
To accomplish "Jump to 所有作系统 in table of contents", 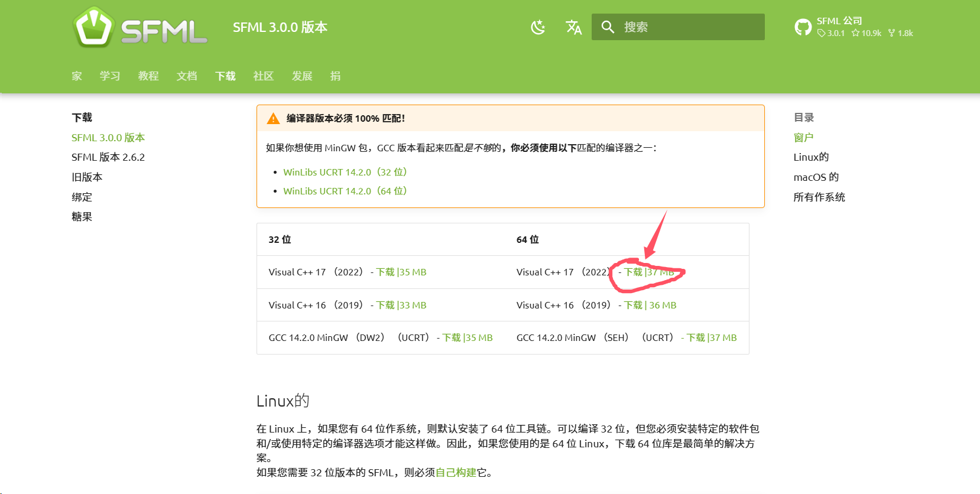I will (x=819, y=197).
